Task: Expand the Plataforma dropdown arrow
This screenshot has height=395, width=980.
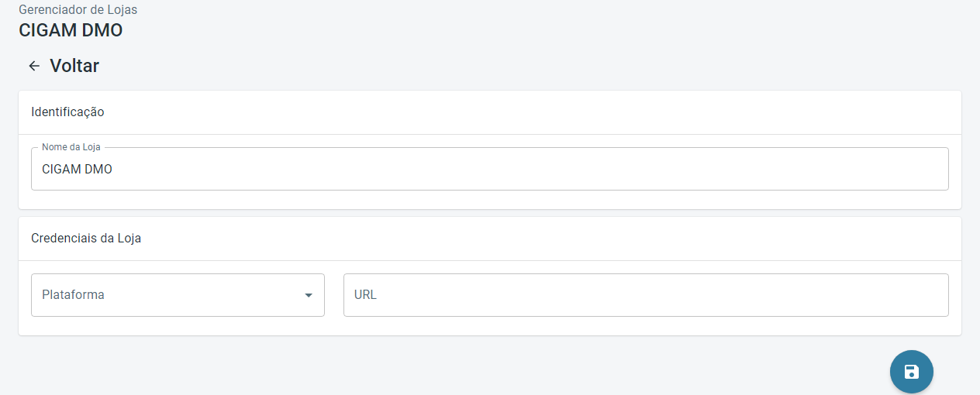Action: click(309, 295)
